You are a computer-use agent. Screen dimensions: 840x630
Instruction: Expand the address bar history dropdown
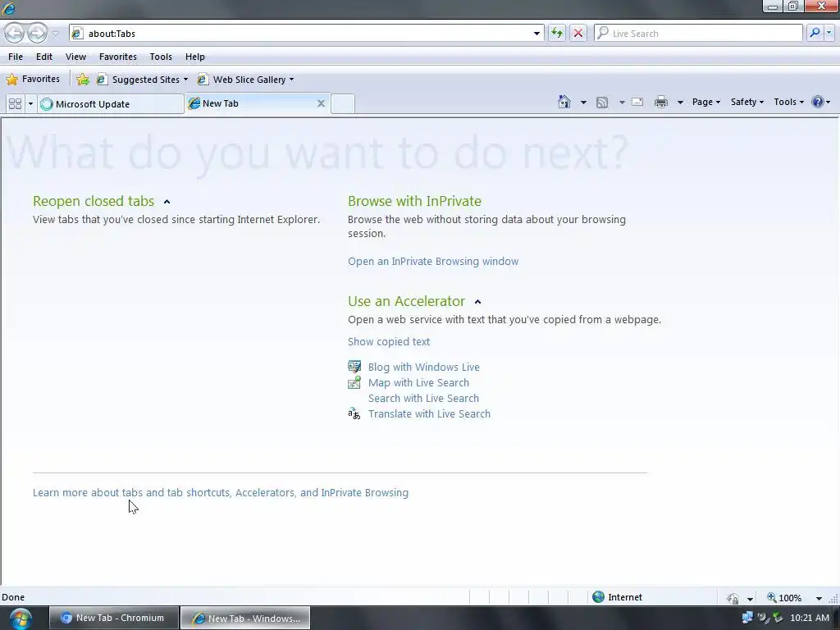pos(536,33)
